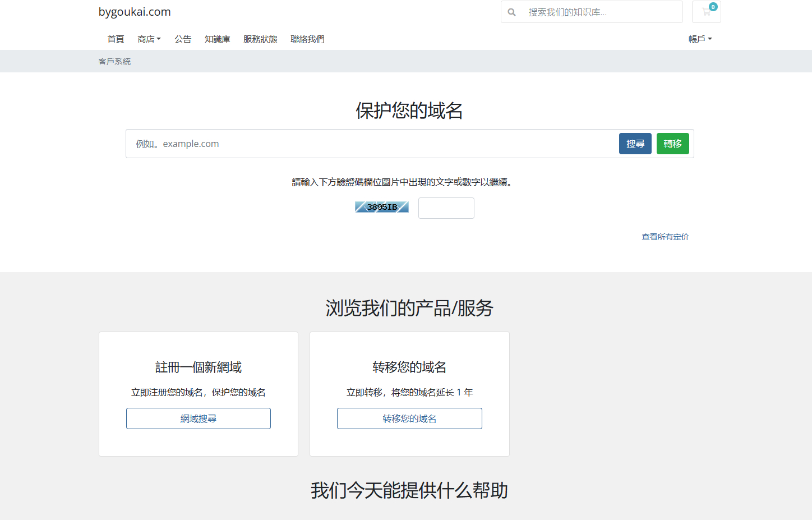Open the 公告 announcements page
The height and width of the screenshot is (520, 812).
pos(183,39)
